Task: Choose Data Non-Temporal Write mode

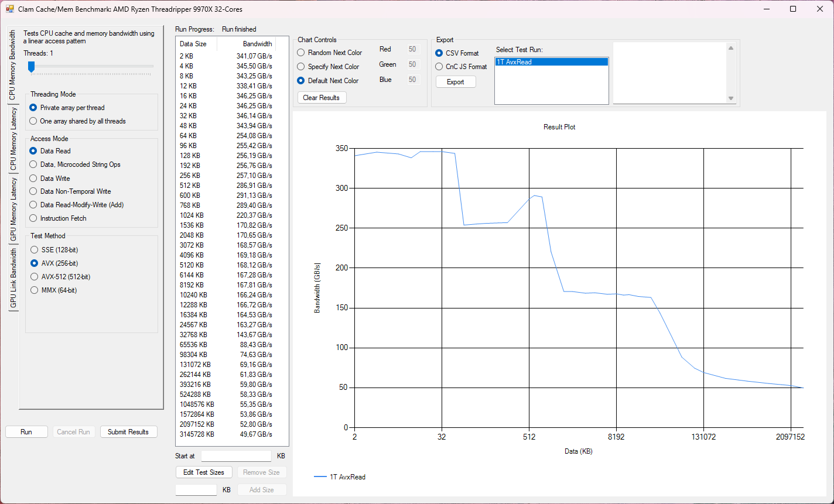Action: tap(70, 191)
